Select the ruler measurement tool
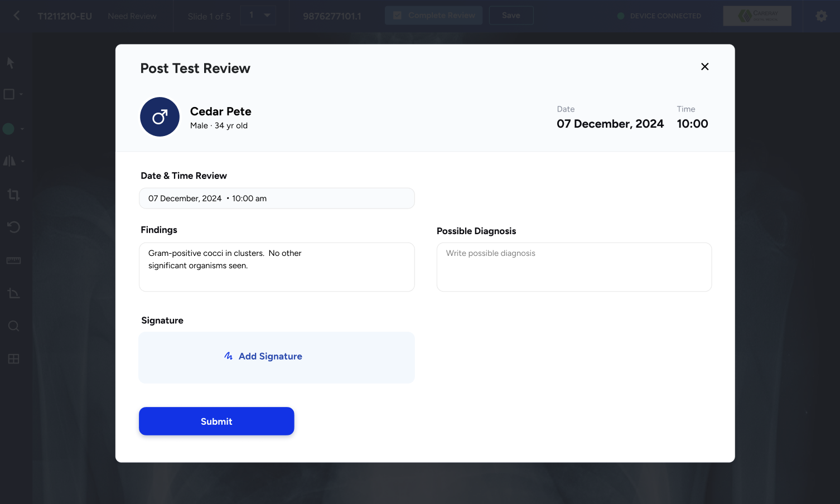The image size is (840, 504). click(13, 260)
